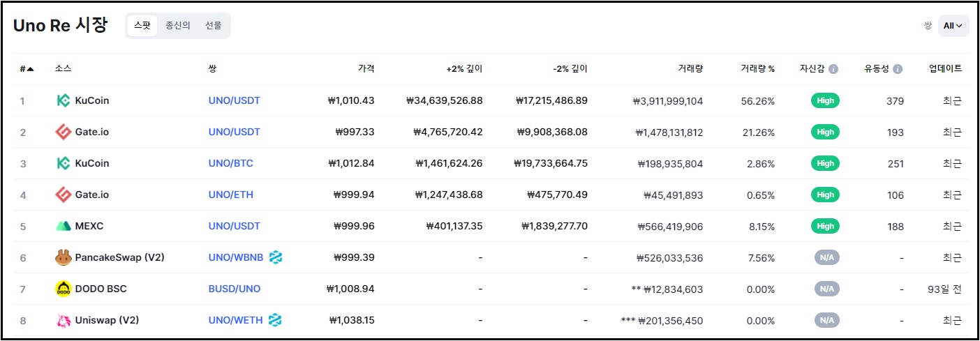Click the Gate.io logo in row 2
This screenshot has width=980, height=341.
63,132
